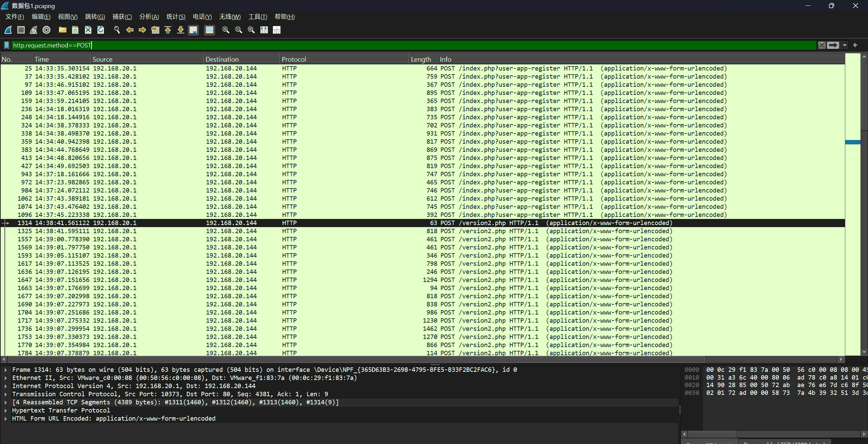
Task: Toggle auto-scroll during live capture
Action: click(193, 30)
